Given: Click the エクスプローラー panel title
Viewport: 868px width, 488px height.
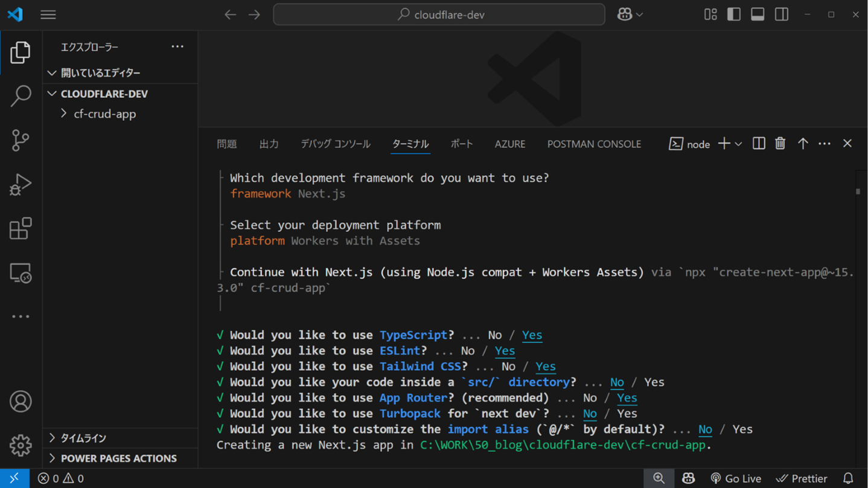Looking at the screenshot, I should coord(89,47).
